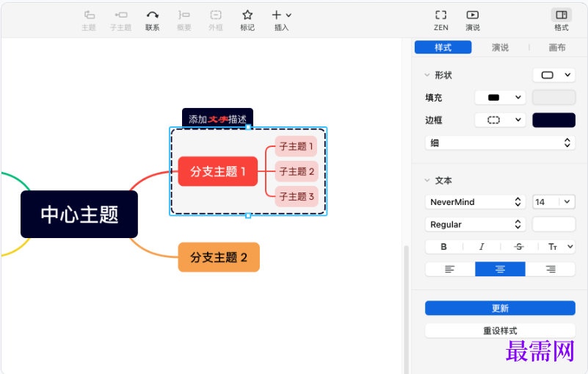Collapse the 形状 shape section
This screenshot has width=588, height=374.
point(427,75)
